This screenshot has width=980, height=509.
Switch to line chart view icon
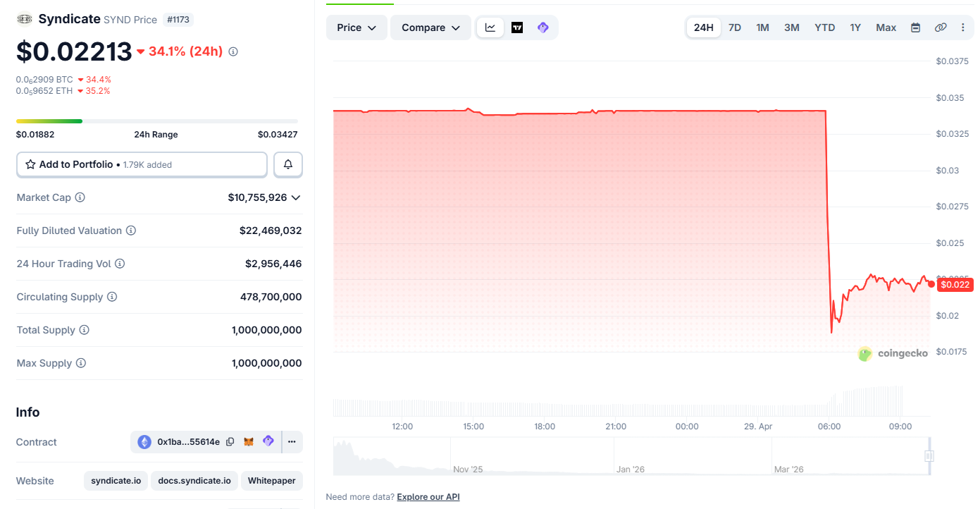pyautogui.click(x=490, y=27)
